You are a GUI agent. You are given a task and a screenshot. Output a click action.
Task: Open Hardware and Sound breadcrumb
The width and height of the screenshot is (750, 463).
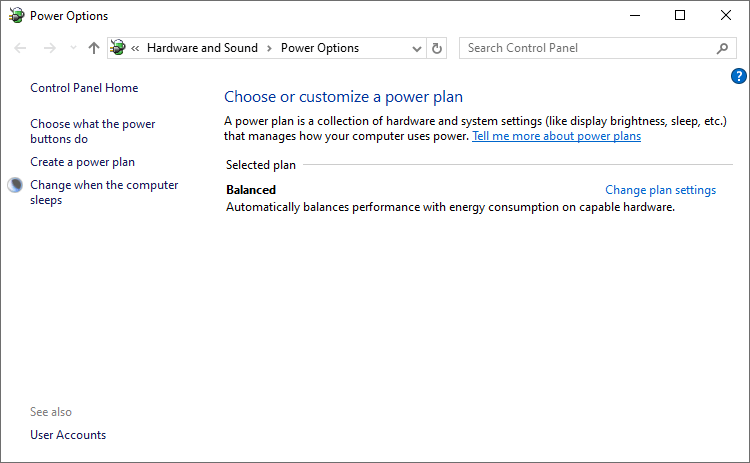202,48
